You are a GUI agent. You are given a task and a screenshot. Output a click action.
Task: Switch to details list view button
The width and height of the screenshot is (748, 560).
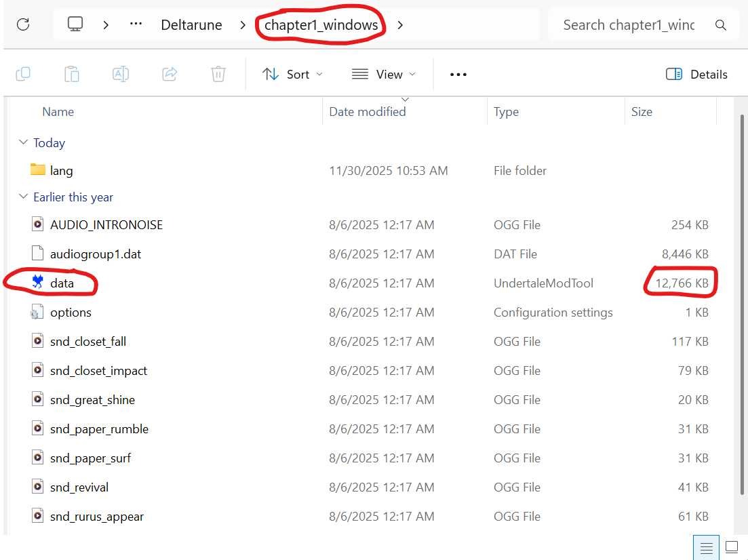(x=706, y=548)
